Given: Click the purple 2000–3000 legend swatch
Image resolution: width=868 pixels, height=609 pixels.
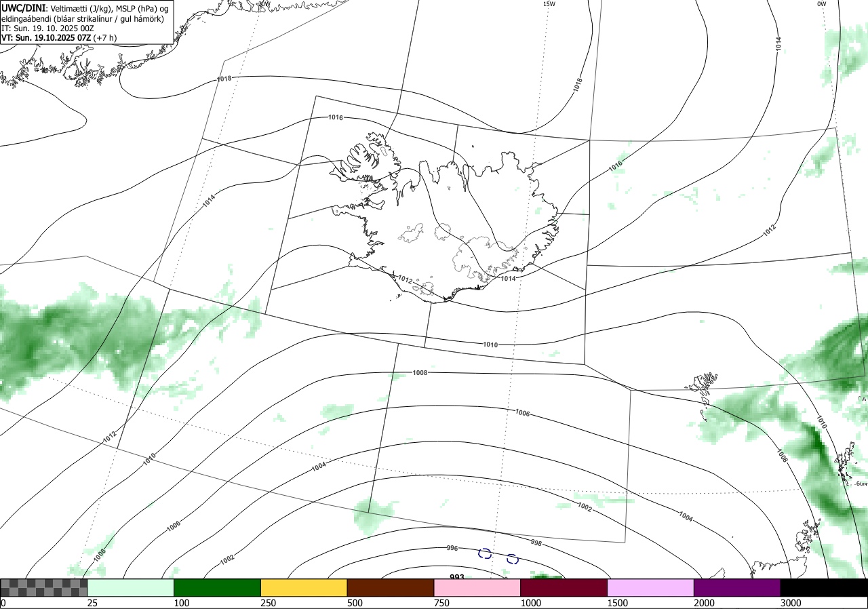Looking at the screenshot, I should click(x=737, y=587).
